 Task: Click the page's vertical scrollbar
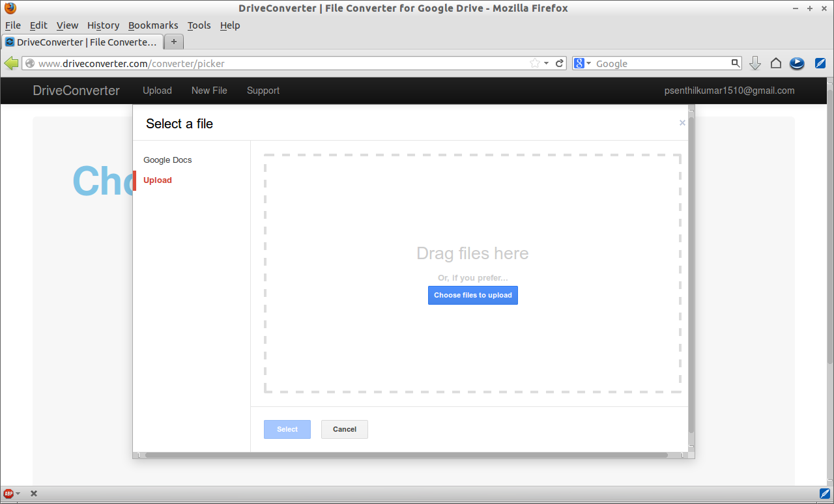830,228
